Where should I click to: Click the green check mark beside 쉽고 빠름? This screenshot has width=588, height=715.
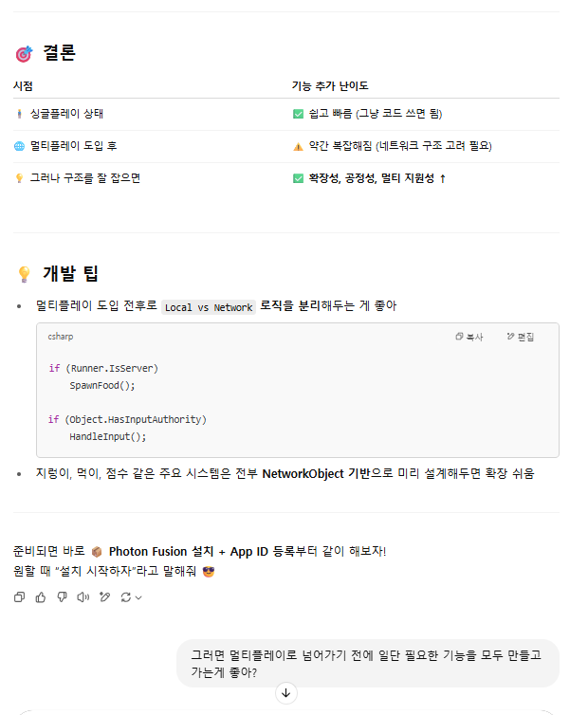coord(299,114)
